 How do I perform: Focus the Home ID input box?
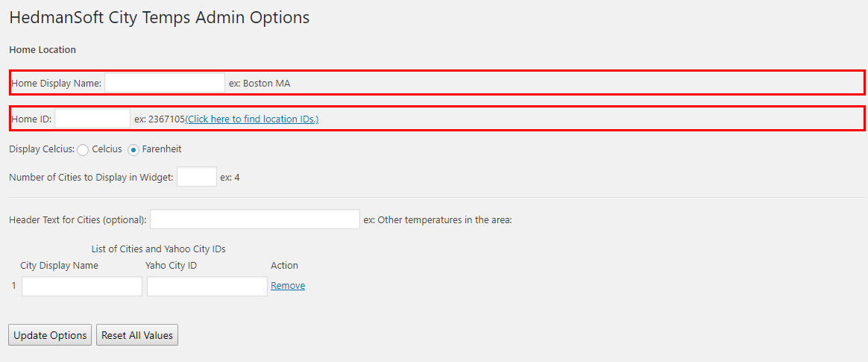click(92, 119)
